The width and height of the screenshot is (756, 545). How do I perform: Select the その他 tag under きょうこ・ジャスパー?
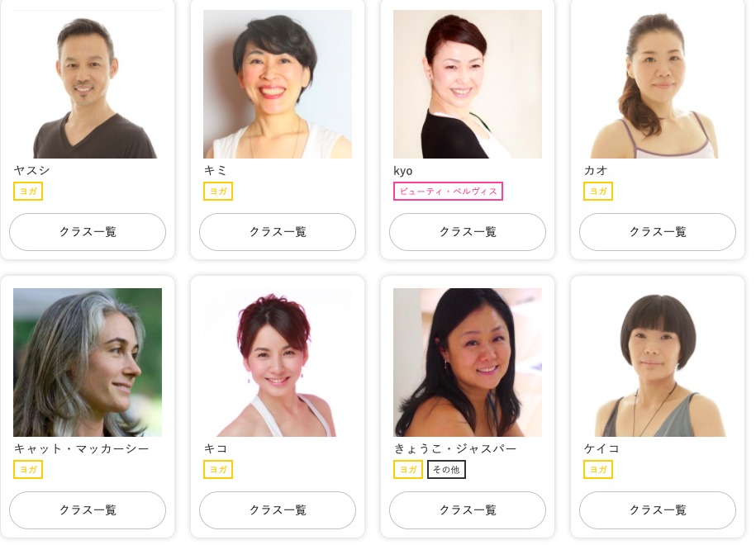[x=446, y=469]
